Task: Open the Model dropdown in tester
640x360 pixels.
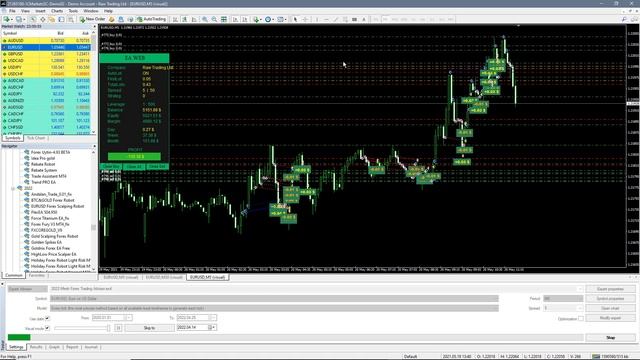Action: coord(274,309)
